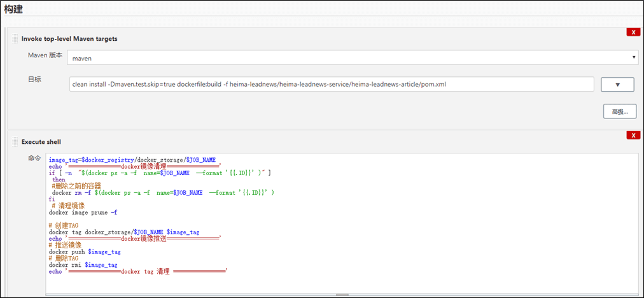The image size is (644, 298).
Task: Focus the 目标 goals input field
Action: 331,84
